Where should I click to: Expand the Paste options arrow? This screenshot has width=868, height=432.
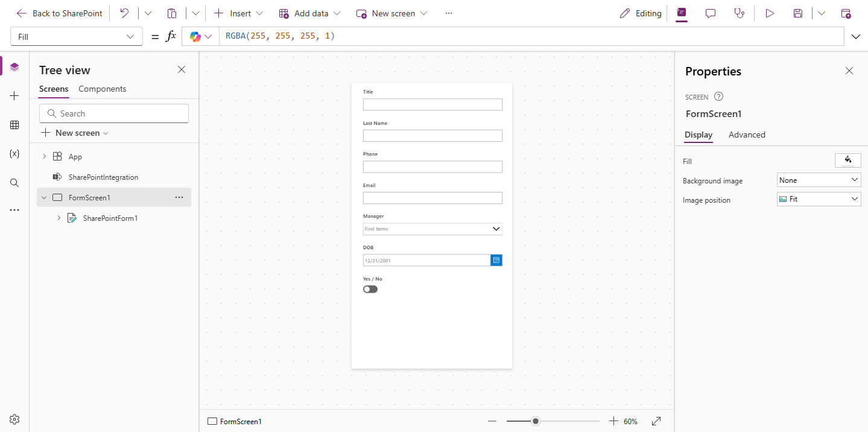[195, 13]
